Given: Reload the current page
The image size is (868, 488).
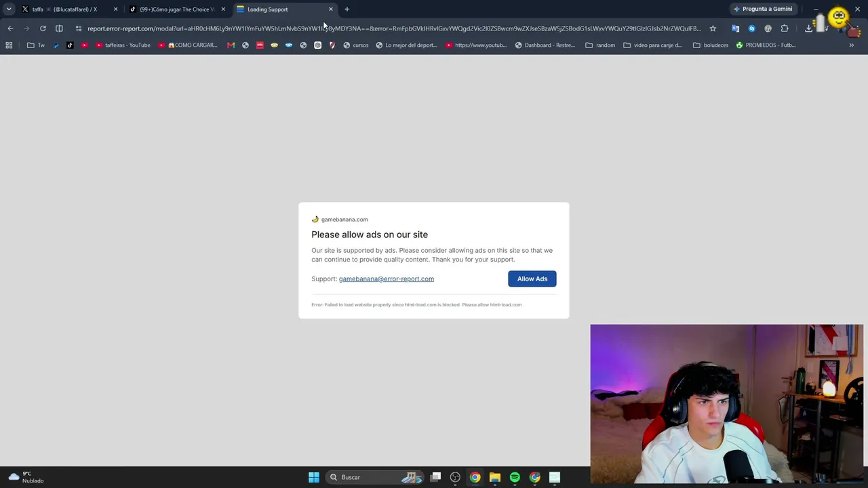Looking at the screenshot, I should click(x=43, y=28).
